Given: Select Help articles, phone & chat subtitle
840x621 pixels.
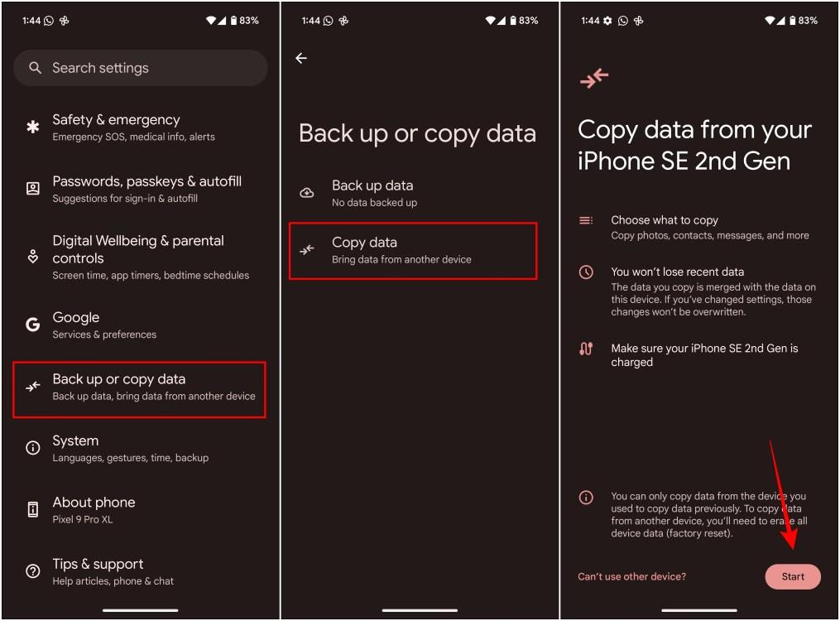Looking at the screenshot, I should pos(113,580).
